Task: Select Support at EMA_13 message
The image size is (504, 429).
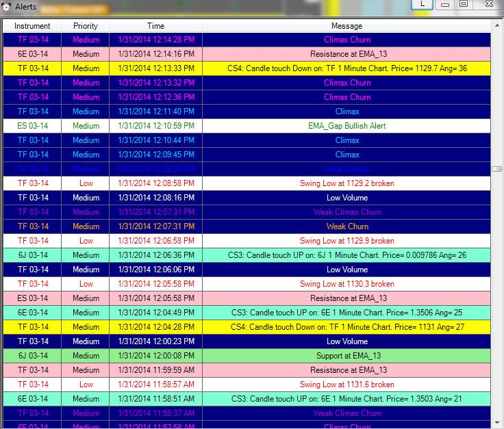Action: 347,356
